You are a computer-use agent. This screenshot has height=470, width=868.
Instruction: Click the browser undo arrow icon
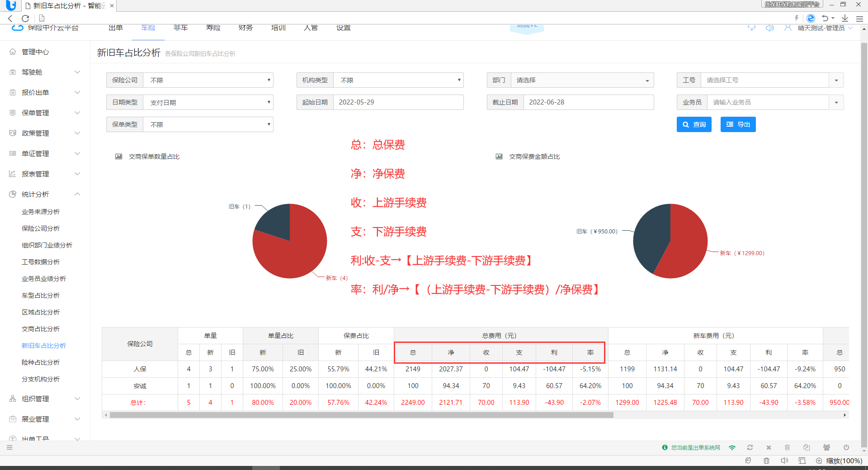[x=826, y=18]
